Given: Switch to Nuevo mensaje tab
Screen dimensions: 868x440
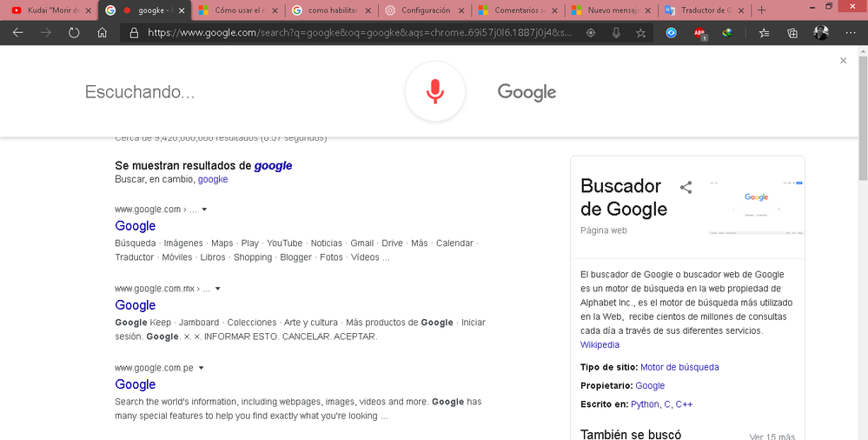Looking at the screenshot, I should (x=612, y=10).
